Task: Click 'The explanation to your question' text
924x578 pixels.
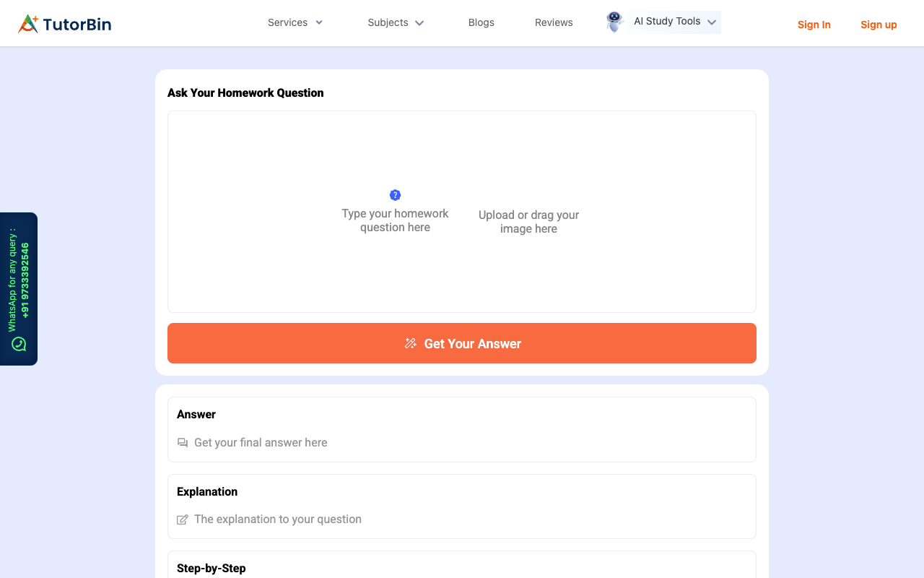Action: point(278,519)
